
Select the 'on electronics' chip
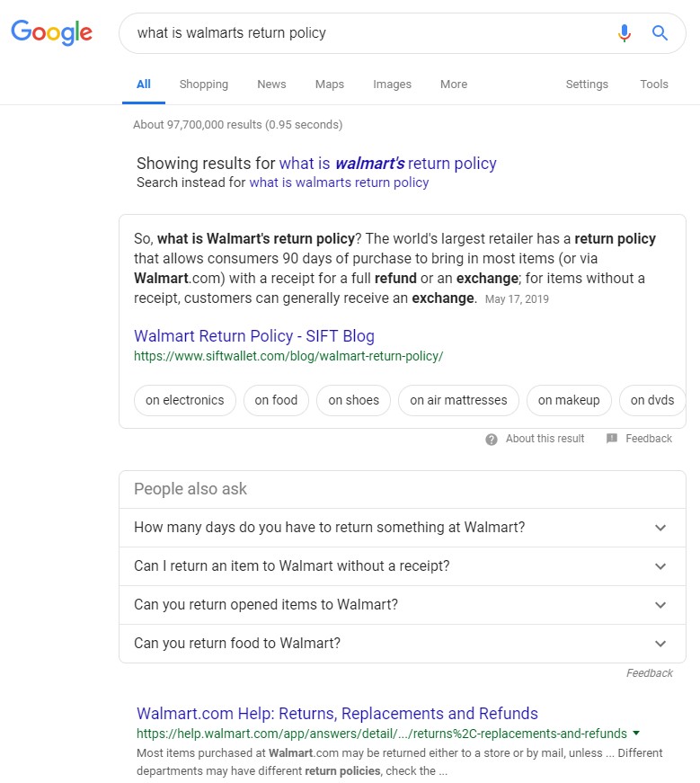(x=184, y=401)
